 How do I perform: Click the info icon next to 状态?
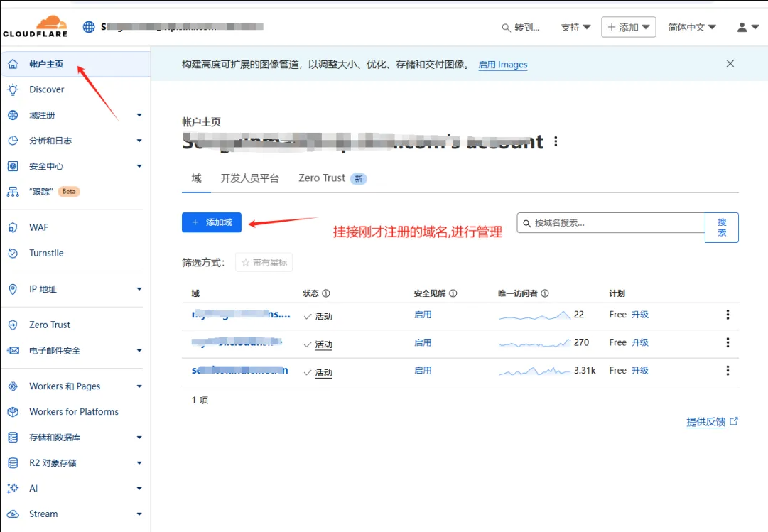coord(325,293)
